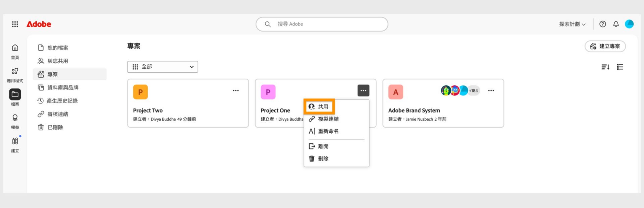Open the Project Two card title

pos(148,111)
